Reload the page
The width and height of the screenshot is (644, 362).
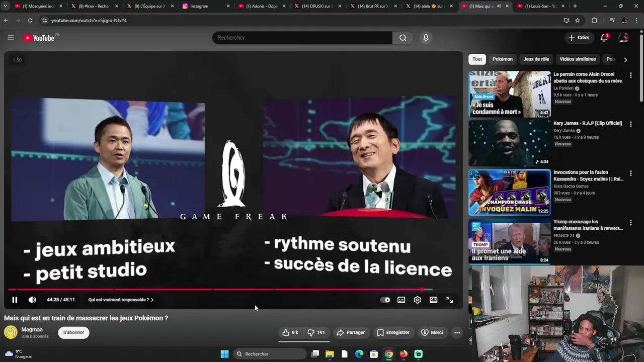(x=30, y=20)
